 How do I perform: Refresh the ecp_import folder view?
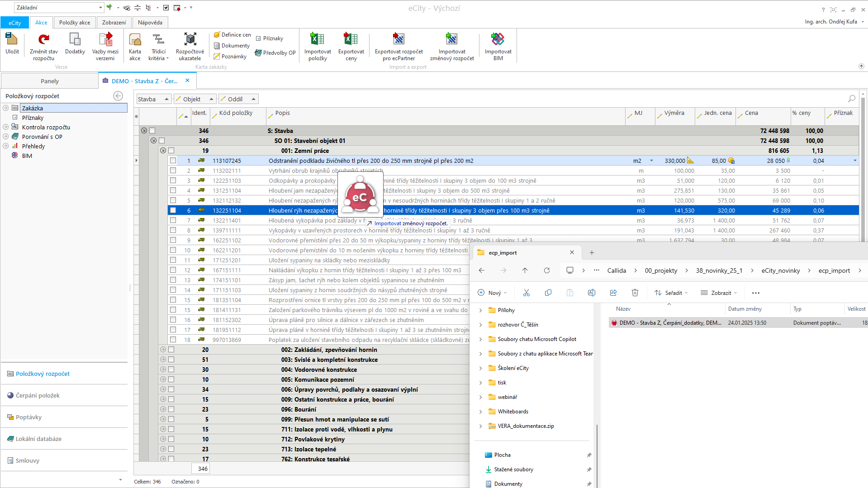tap(546, 270)
